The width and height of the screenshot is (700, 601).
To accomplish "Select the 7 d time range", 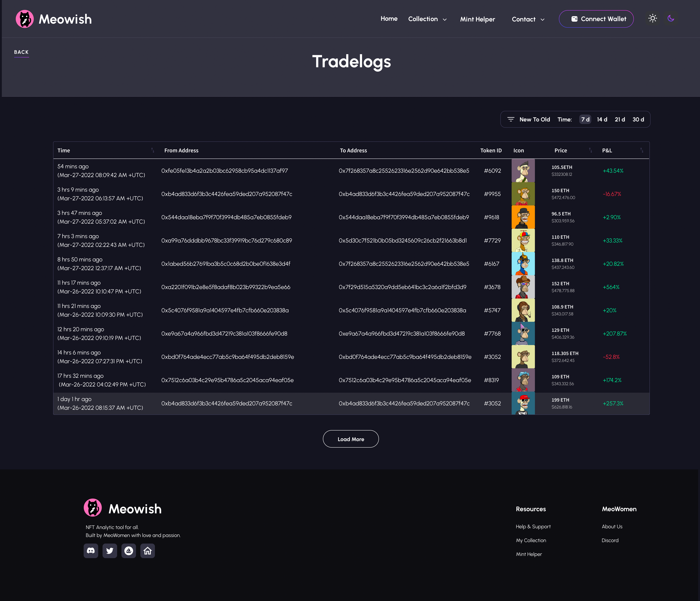I will pos(585,119).
